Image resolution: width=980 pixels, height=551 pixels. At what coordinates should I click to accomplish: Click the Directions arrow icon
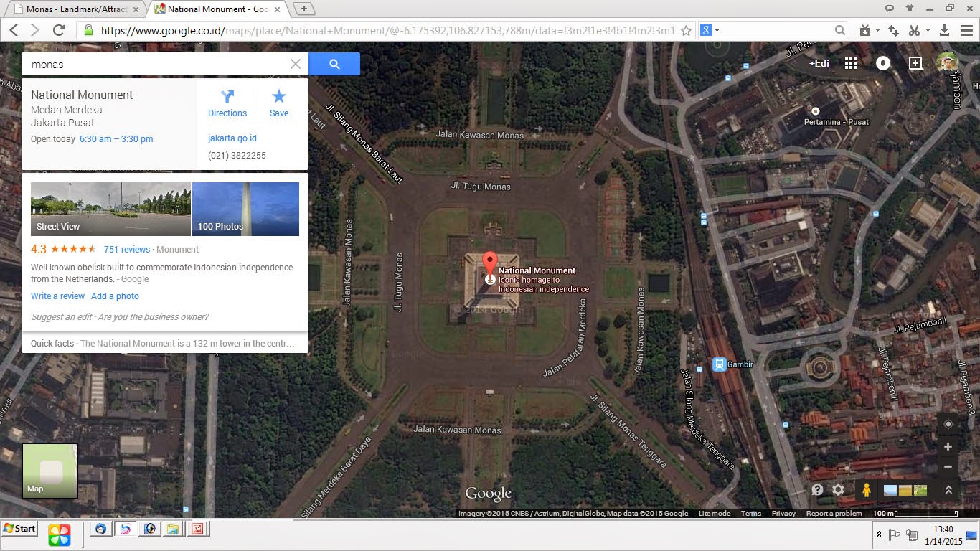(x=227, y=97)
